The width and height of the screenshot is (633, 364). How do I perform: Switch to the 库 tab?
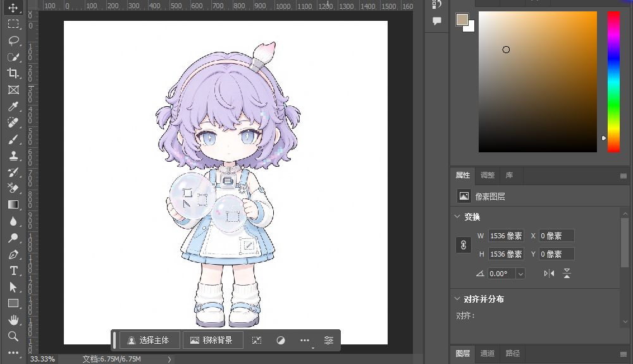[510, 175]
